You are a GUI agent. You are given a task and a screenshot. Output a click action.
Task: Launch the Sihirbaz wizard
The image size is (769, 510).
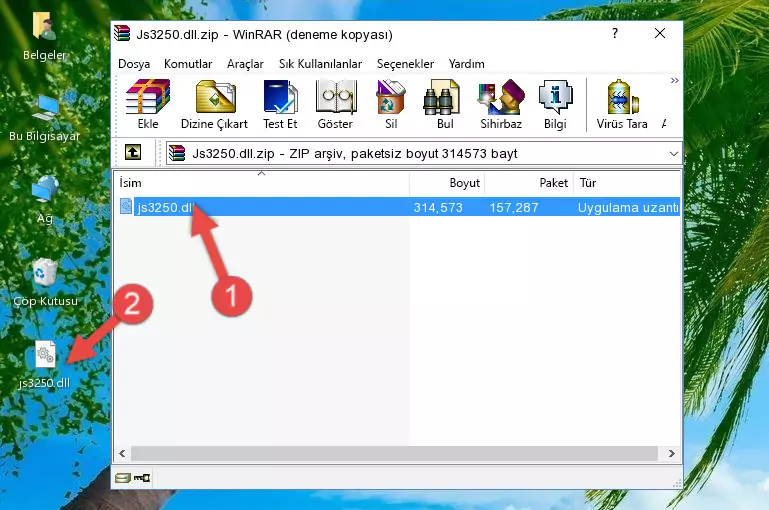(x=501, y=104)
